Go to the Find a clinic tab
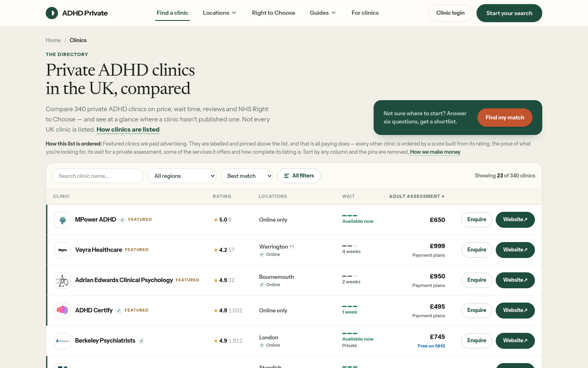This screenshot has width=588, height=368. 172,13
